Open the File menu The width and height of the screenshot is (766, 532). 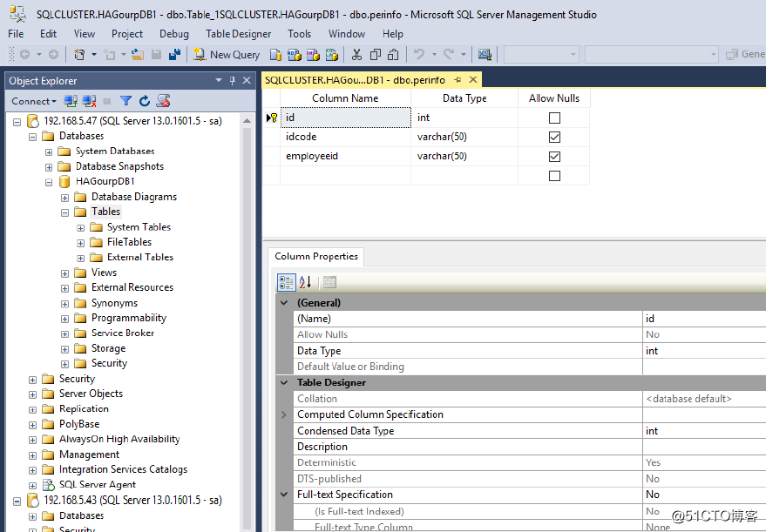[16, 34]
